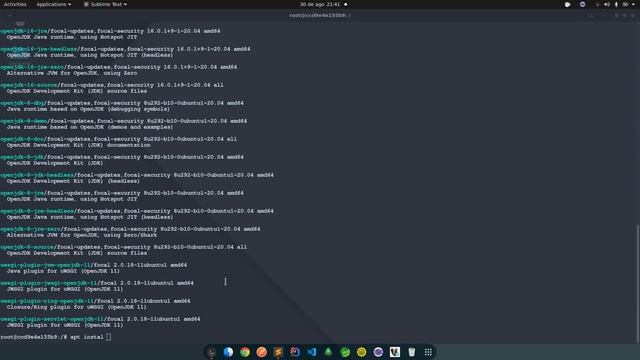The image size is (640, 360).
Task: Open the orange round Postman-like dock icon
Action: point(262,352)
